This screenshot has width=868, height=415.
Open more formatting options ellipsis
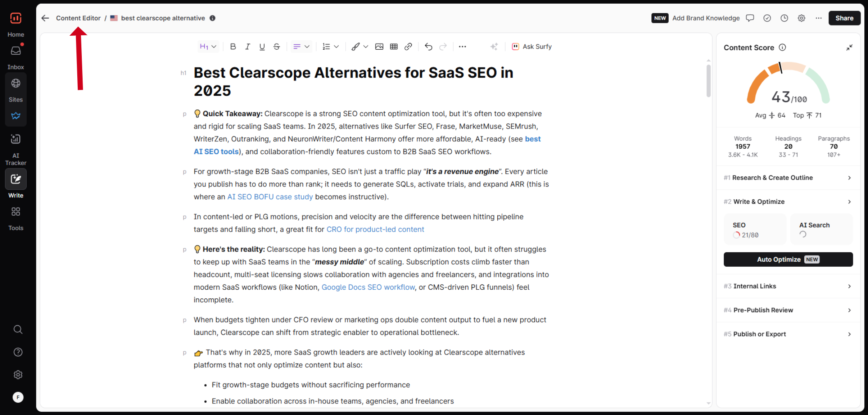pyautogui.click(x=462, y=47)
